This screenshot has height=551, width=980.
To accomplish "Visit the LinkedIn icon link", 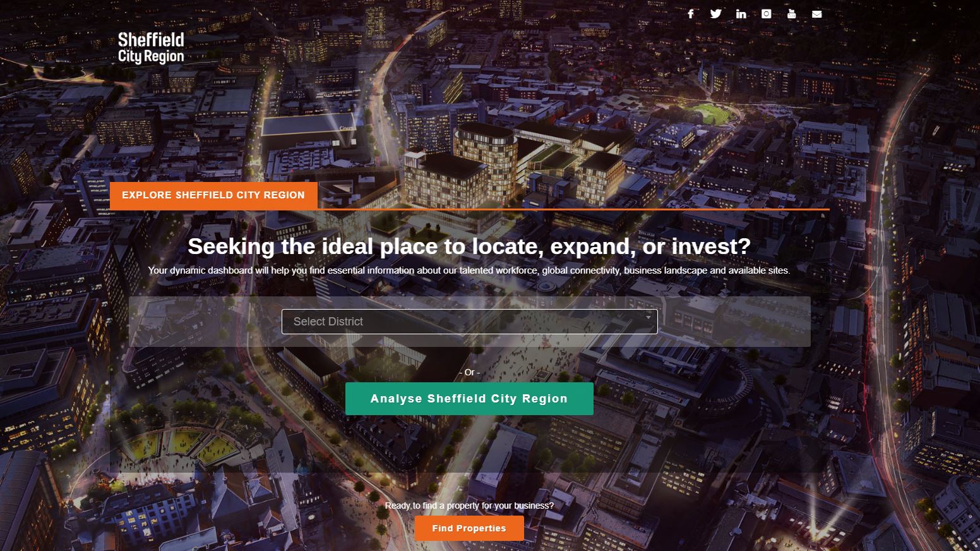I will click(741, 14).
